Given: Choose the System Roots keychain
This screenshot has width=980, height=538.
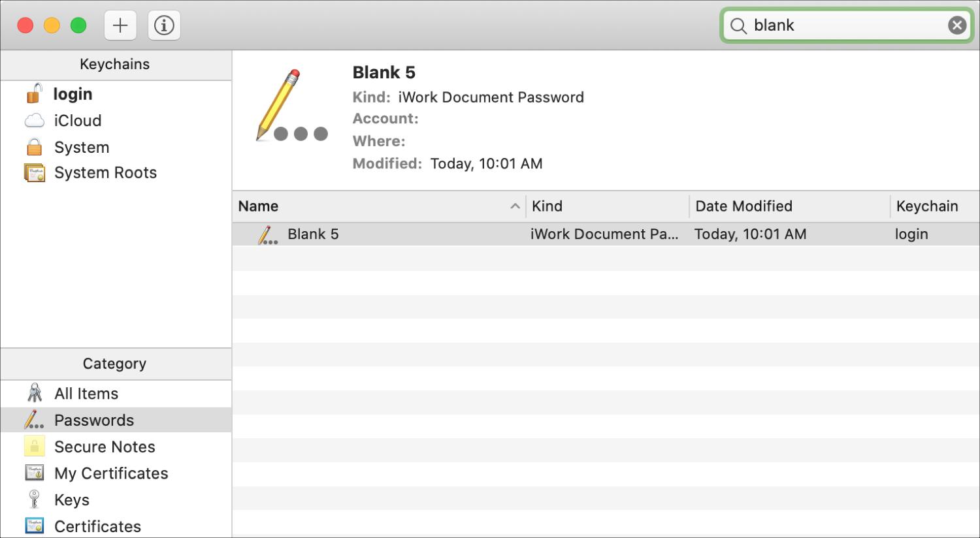Looking at the screenshot, I should tap(105, 173).
